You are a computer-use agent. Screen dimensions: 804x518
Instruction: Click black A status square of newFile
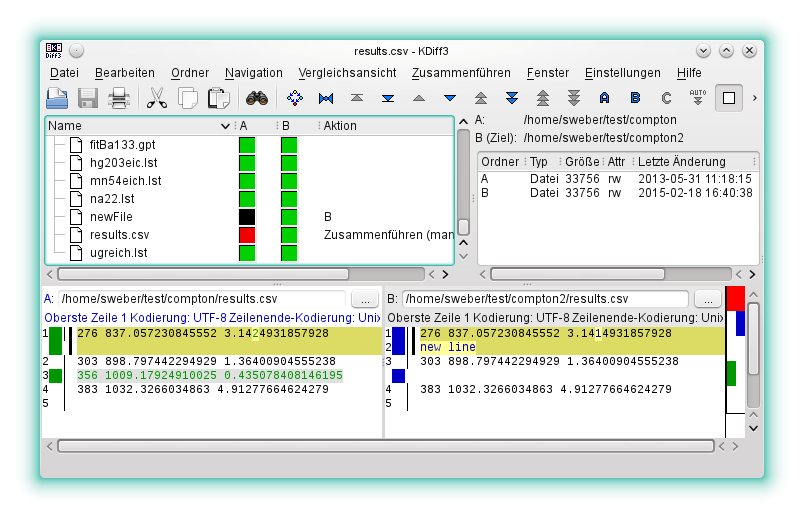pyautogui.click(x=247, y=216)
